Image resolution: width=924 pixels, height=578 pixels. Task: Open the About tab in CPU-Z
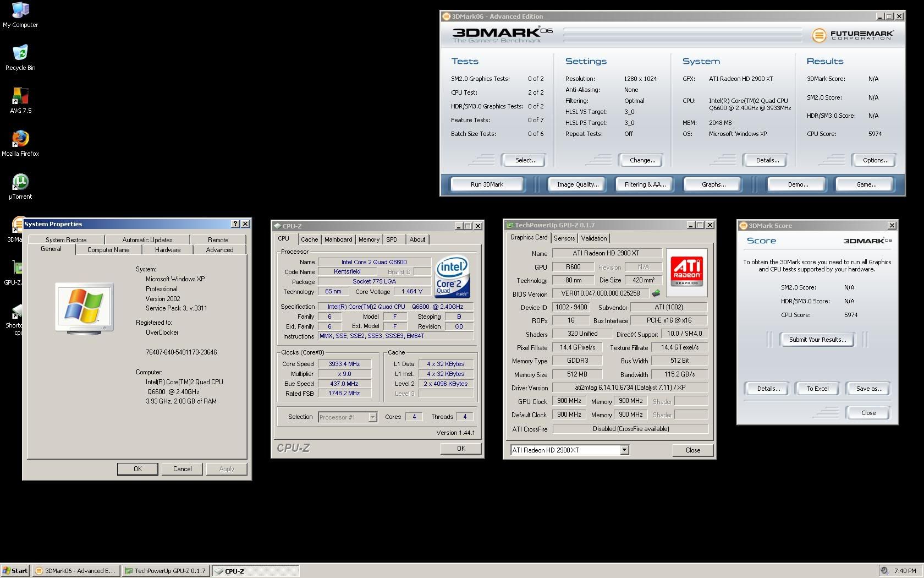click(x=417, y=239)
